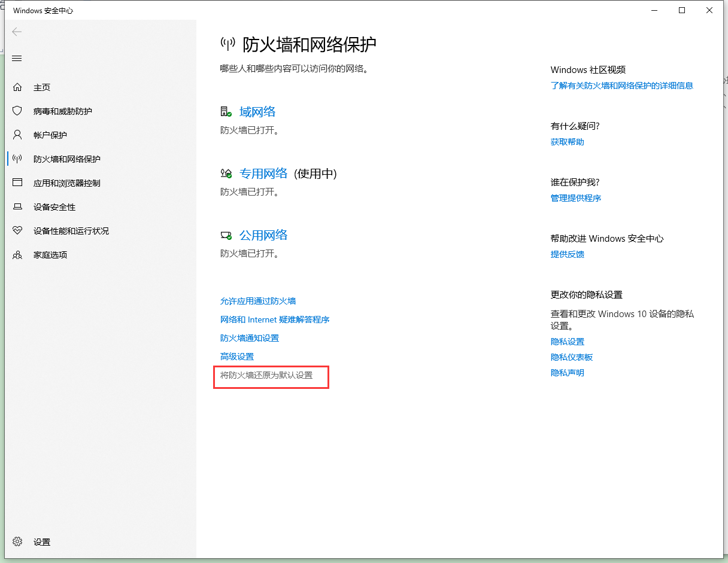
Task: Open 设备性能和运行状况 section
Action: (x=71, y=231)
